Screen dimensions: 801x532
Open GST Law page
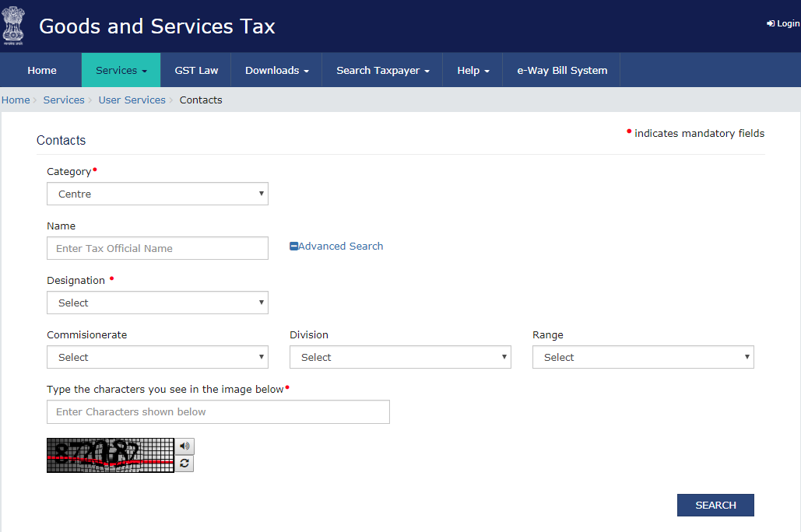[x=196, y=70]
